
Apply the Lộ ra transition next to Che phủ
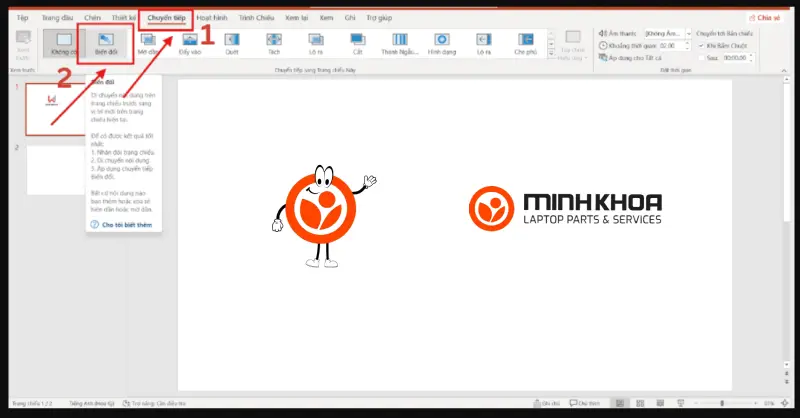484,44
